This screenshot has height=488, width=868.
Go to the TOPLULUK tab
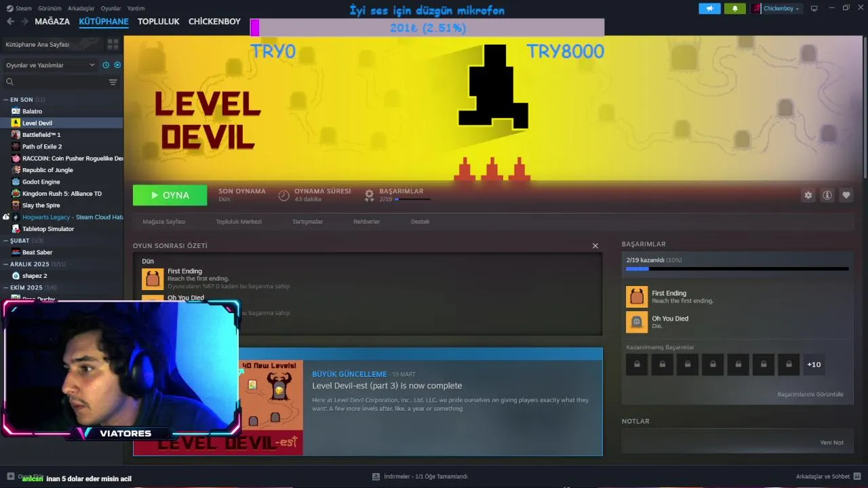[x=158, y=22]
